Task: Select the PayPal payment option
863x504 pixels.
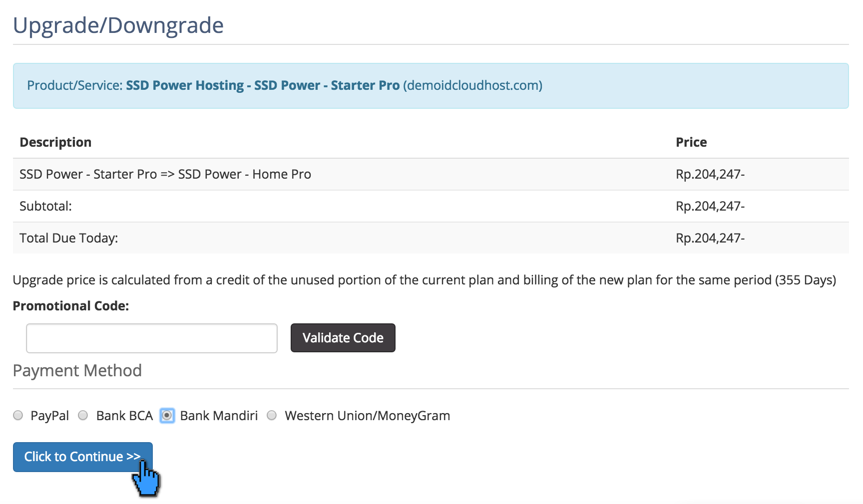Action: point(18,415)
